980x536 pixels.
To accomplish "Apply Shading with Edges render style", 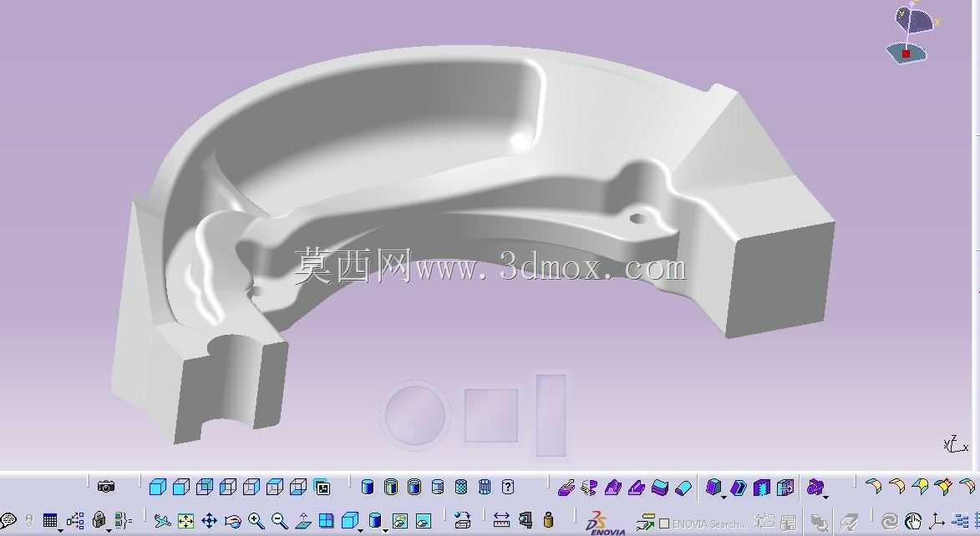I will click(391, 487).
